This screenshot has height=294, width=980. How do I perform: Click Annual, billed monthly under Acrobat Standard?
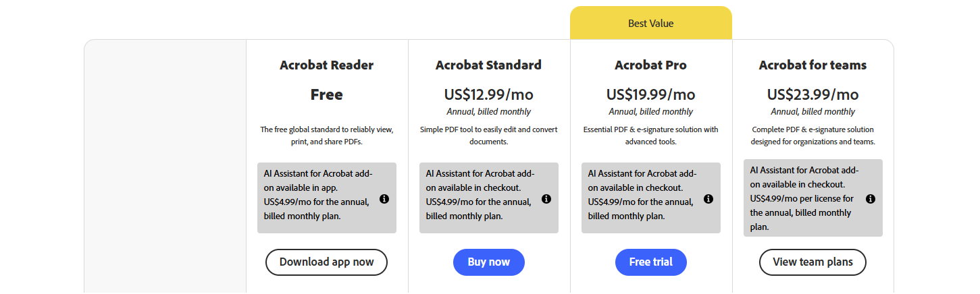[488, 112]
